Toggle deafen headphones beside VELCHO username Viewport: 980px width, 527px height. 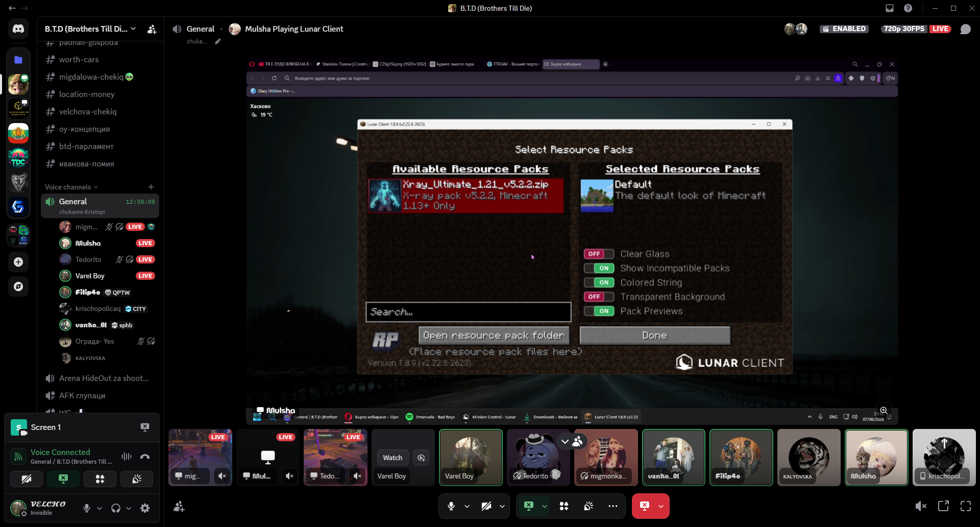[116, 508]
